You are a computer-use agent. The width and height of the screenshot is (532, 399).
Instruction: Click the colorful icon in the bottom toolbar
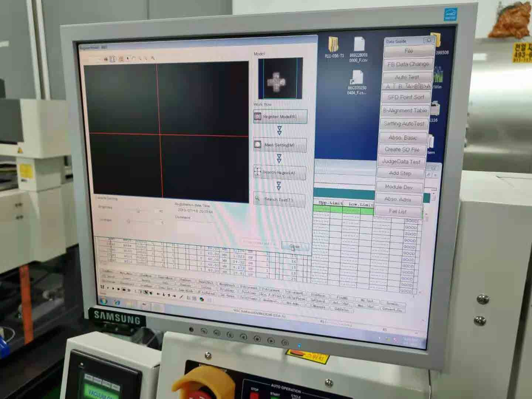[201, 299]
